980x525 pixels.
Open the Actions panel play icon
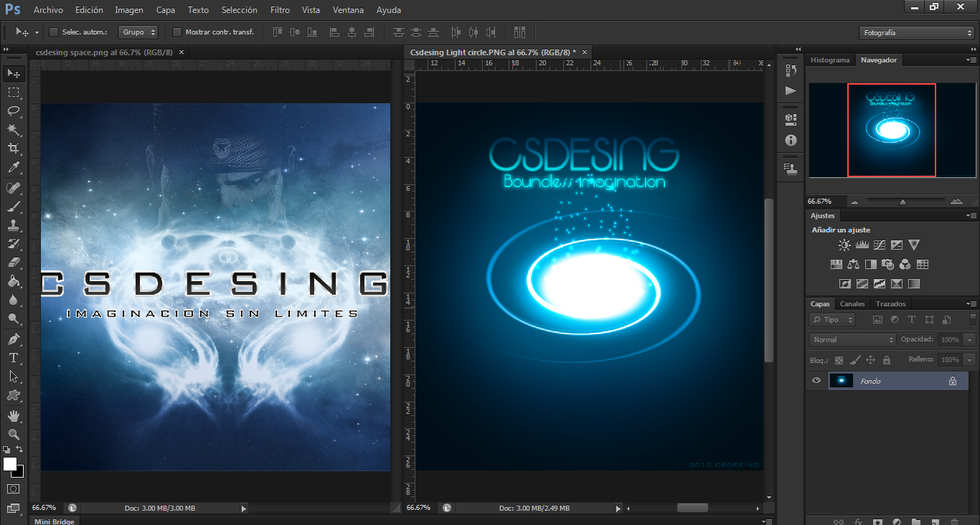pos(791,91)
